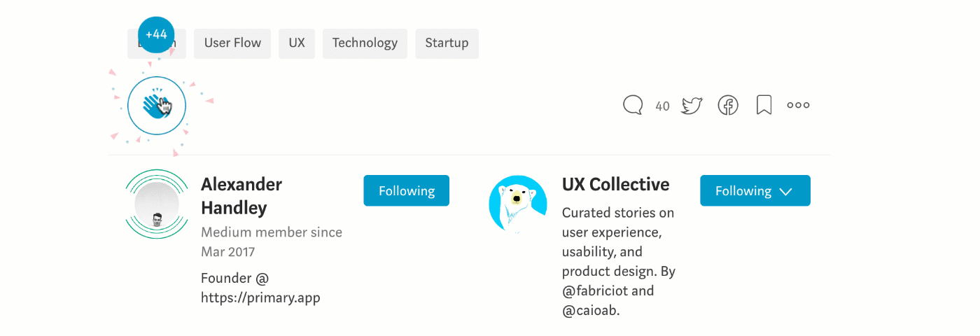The image size is (980, 336).
Task: Open the UX Collective publication title
Action: click(615, 185)
